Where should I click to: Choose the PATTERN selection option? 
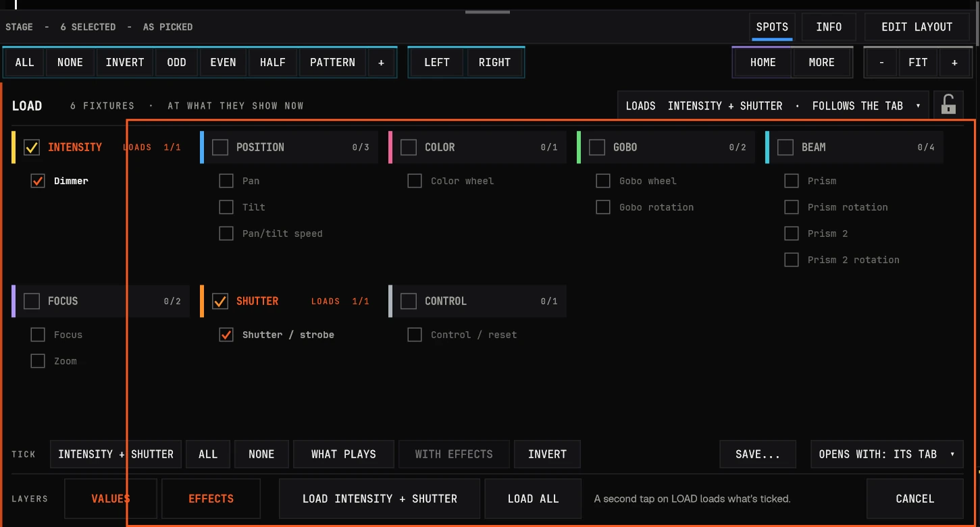pos(332,62)
